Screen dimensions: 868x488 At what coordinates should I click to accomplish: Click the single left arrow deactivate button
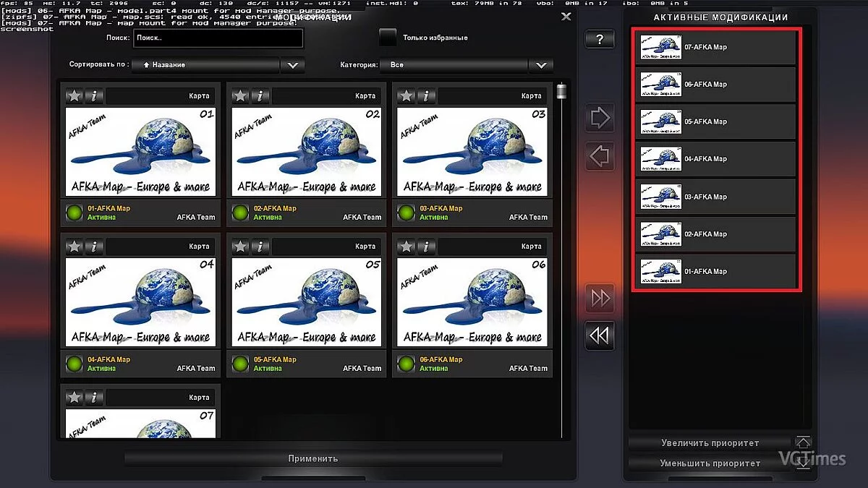click(x=600, y=156)
